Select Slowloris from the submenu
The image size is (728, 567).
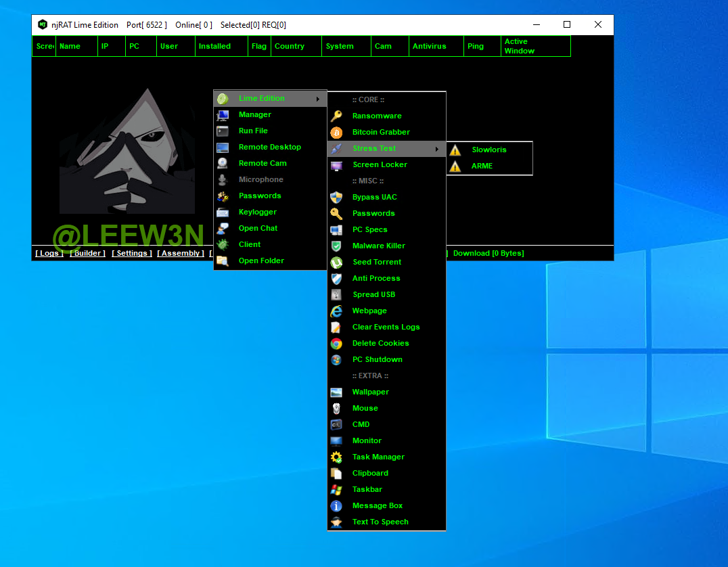tap(488, 150)
